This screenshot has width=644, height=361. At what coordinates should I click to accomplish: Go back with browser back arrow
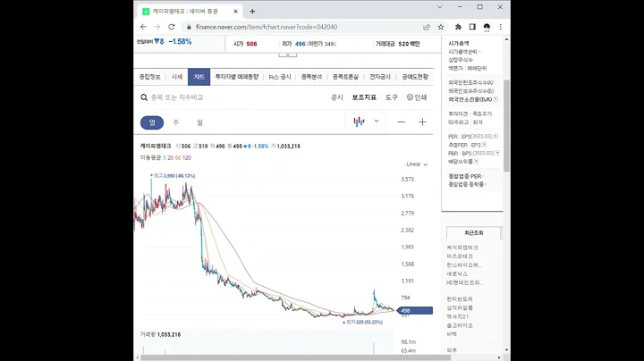pos(143,27)
